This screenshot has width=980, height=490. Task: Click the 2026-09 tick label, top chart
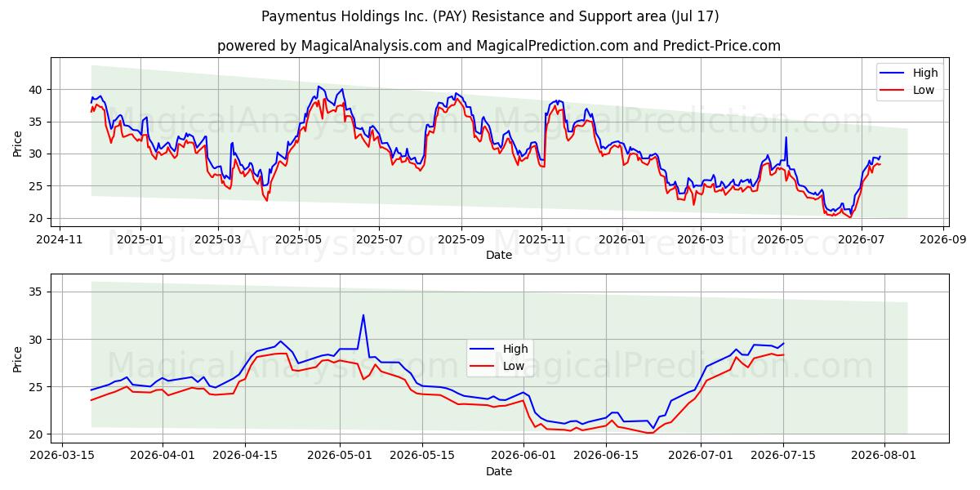point(943,240)
